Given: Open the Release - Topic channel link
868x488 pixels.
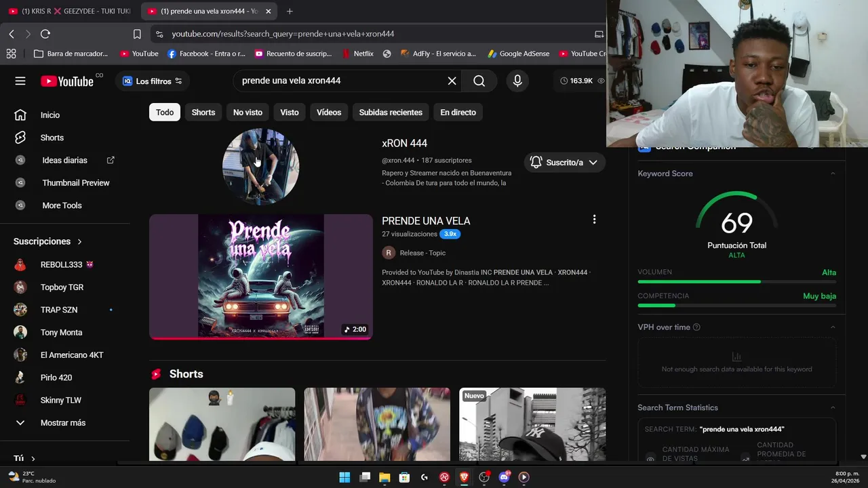Looking at the screenshot, I should click(422, 253).
